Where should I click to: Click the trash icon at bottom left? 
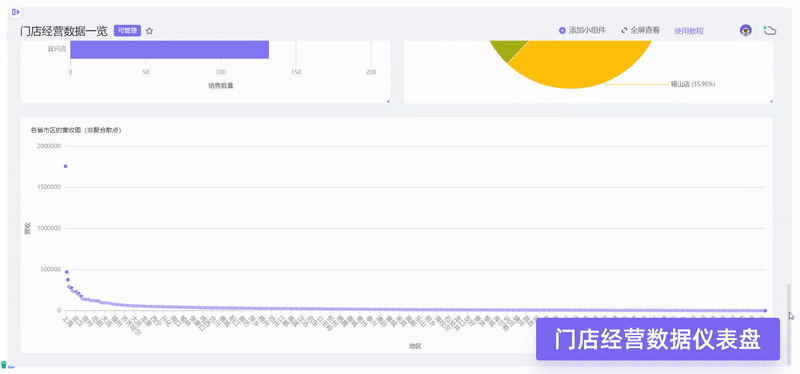coord(4,365)
